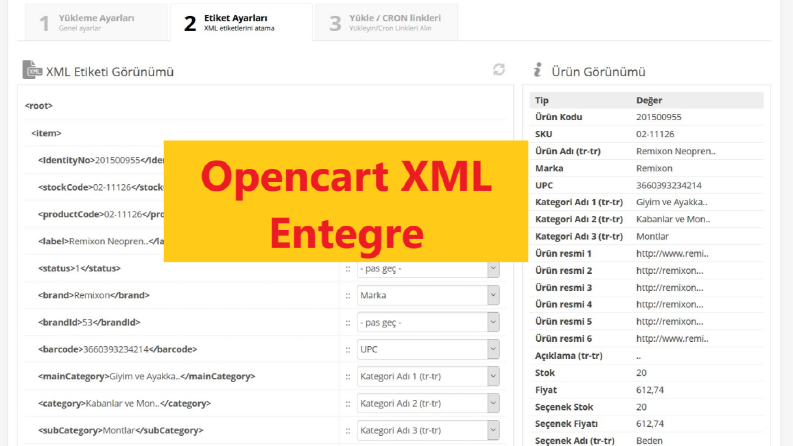The image size is (793, 446).
Task: Click the Seçenek Fiyatı row label
Action: pos(566,424)
